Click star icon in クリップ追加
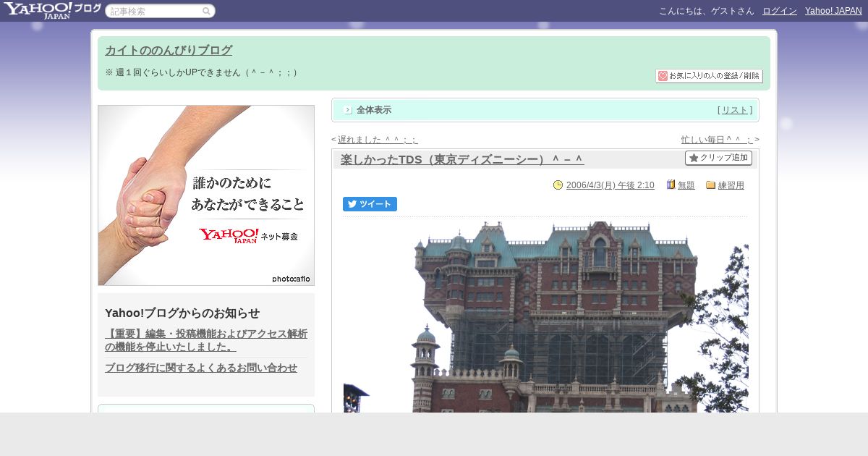This screenshot has height=456, width=868. pos(694,158)
